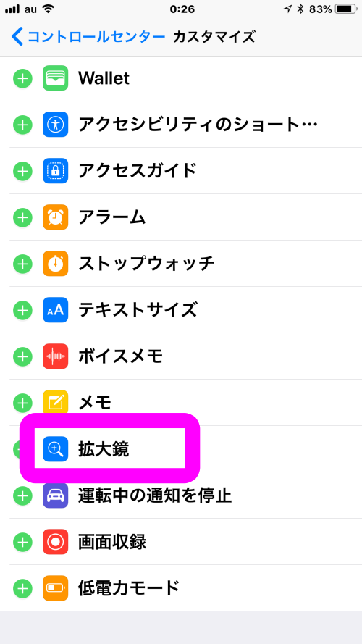Tap the red 画面収録 record icon
Screen dimensions: 362x644
(x=56, y=542)
